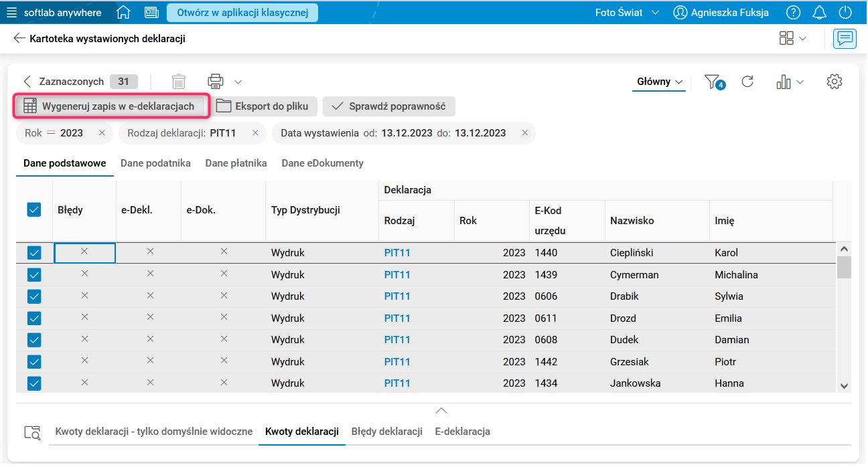Click Sprawdź poprawność button
868x467 pixels.
389,106
